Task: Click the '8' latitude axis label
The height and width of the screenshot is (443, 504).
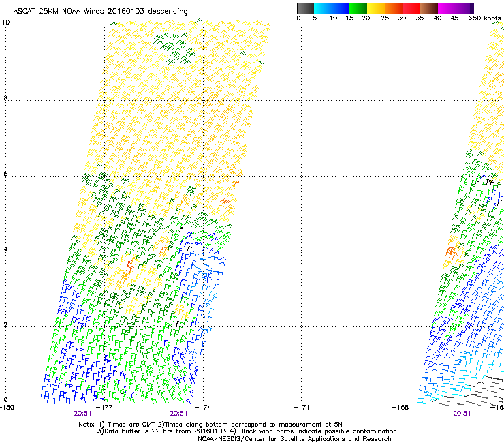Action: (5, 98)
